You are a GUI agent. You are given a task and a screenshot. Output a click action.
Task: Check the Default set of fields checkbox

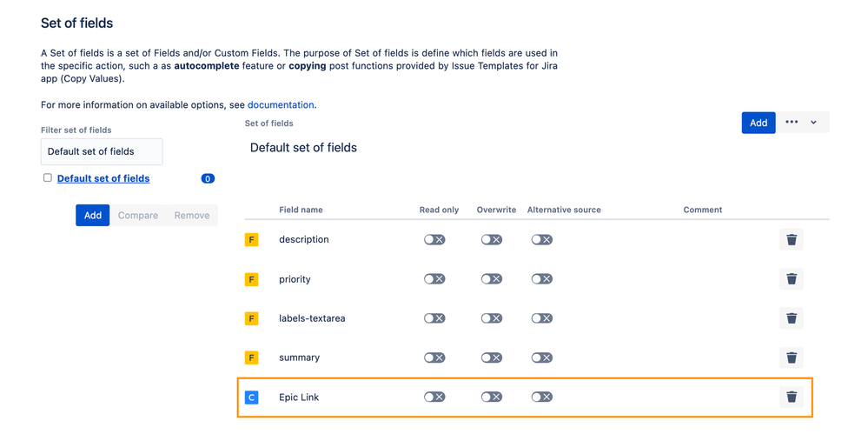click(x=48, y=177)
